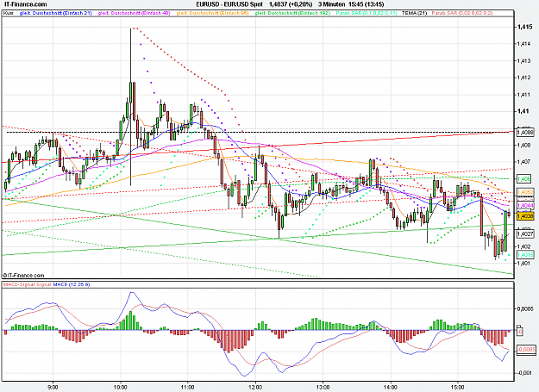
Task: Click the '12:00' time axis label
Action: [x=255, y=387]
